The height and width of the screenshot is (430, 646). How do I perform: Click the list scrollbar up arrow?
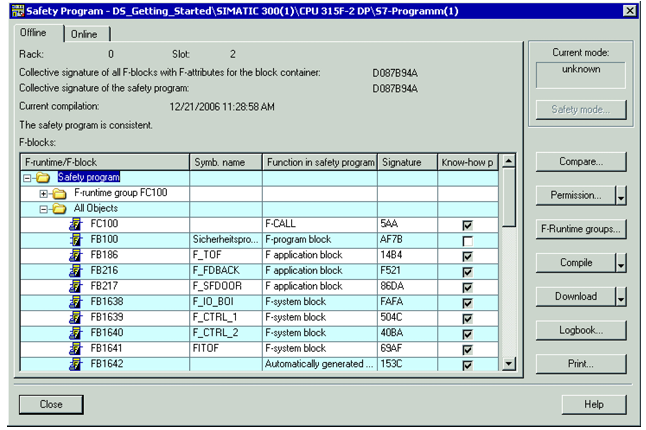(x=509, y=161)
